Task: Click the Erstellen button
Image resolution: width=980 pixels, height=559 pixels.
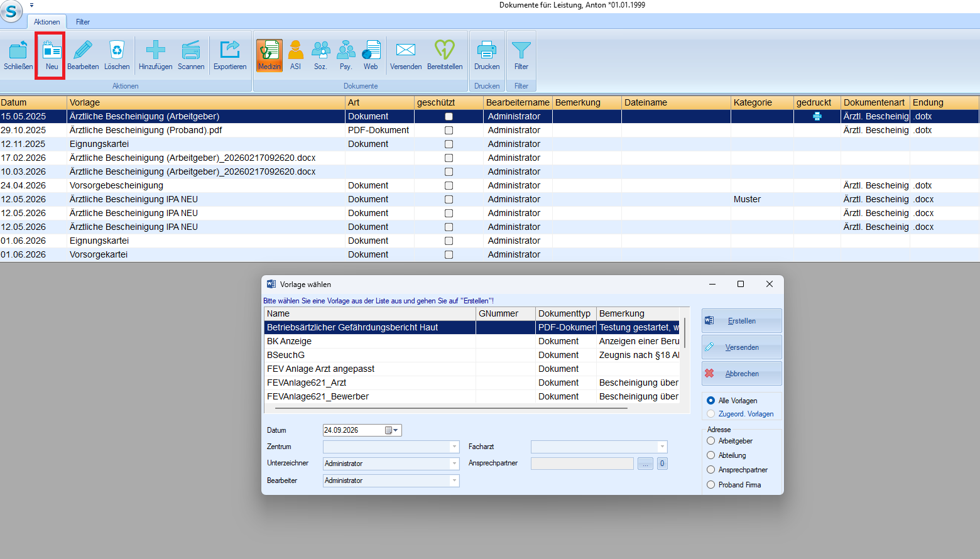Action: [x=742, y=321]
